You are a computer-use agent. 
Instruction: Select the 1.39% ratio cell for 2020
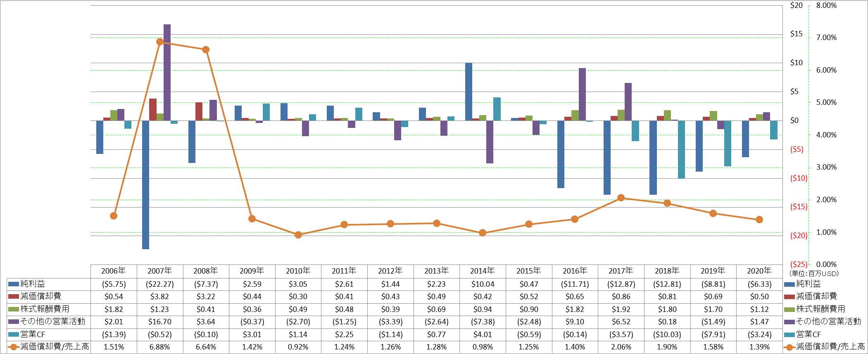(x=759, y=347)
